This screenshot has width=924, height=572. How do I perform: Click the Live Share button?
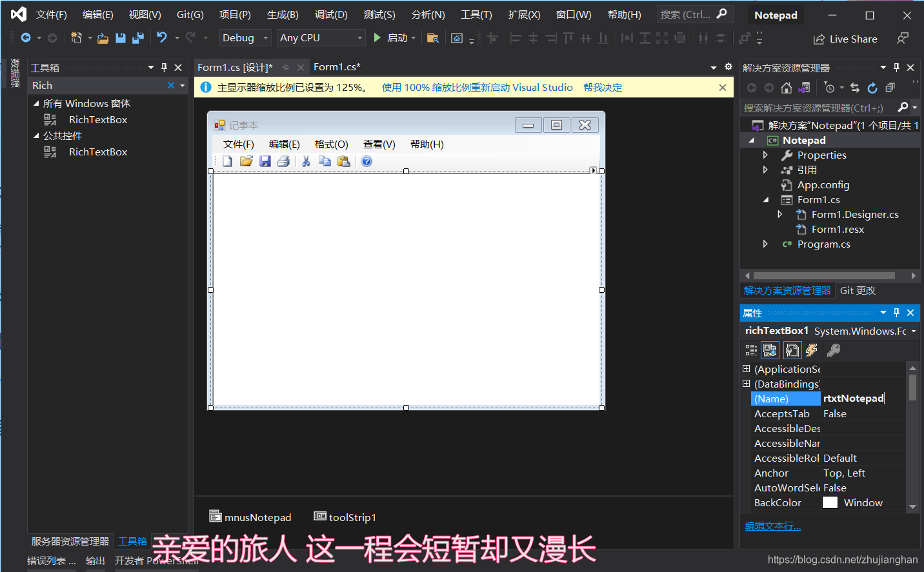[845, 39]
